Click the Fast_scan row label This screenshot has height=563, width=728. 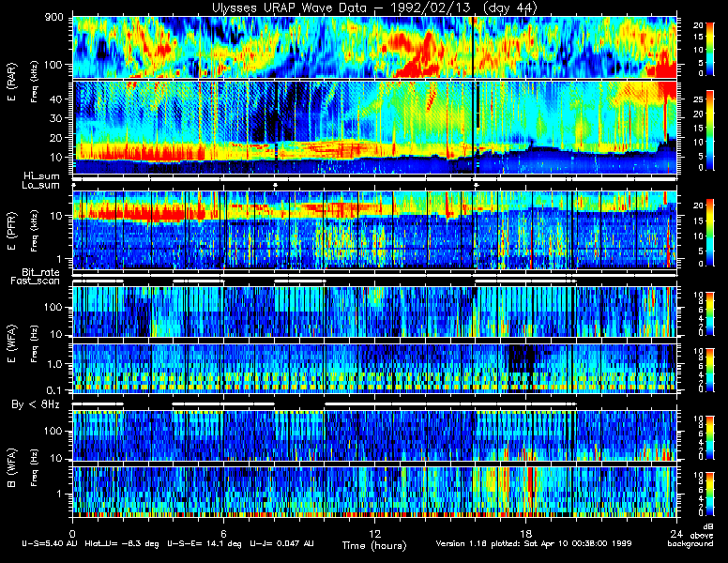pyautogui.click(x=36, y=281)
